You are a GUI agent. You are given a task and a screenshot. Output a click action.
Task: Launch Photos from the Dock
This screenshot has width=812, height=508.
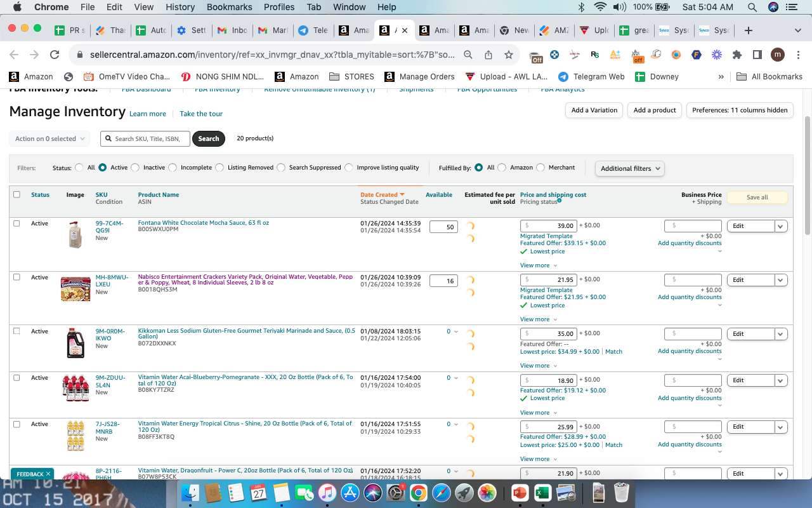[x=487, y=493]
